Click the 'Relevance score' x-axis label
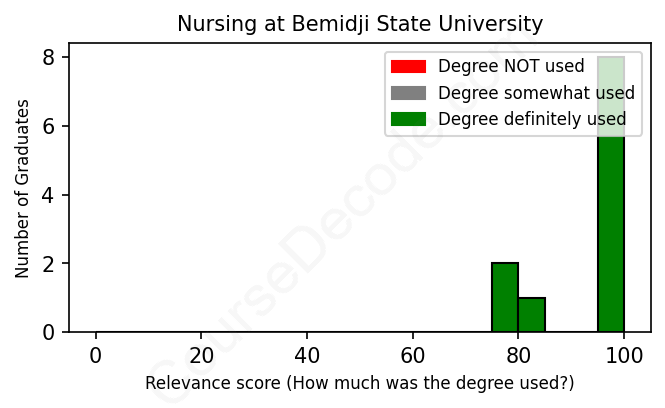 (360, 383)
